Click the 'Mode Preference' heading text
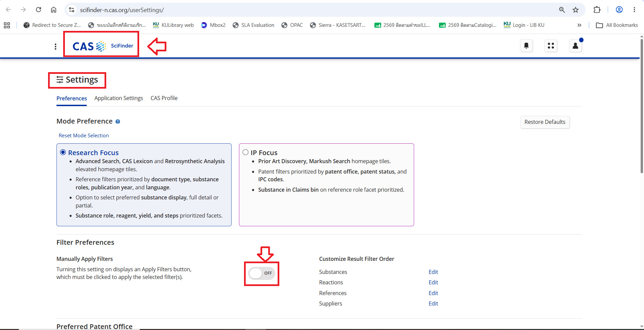 pyautogui.click(x=84, y=121)
